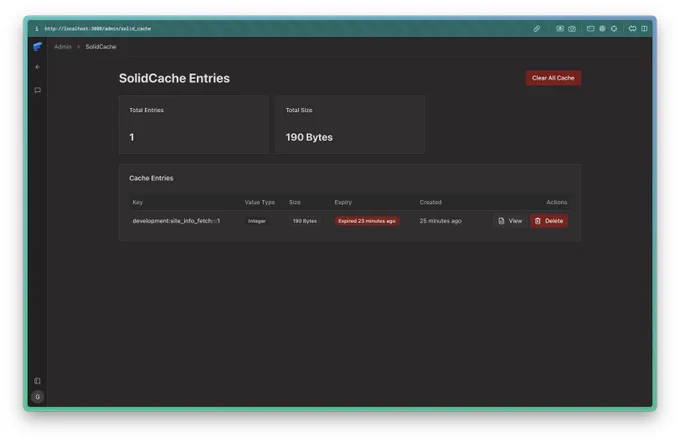Click the total entries value 1
Screen dimensions: 680x442
(132, 138)
